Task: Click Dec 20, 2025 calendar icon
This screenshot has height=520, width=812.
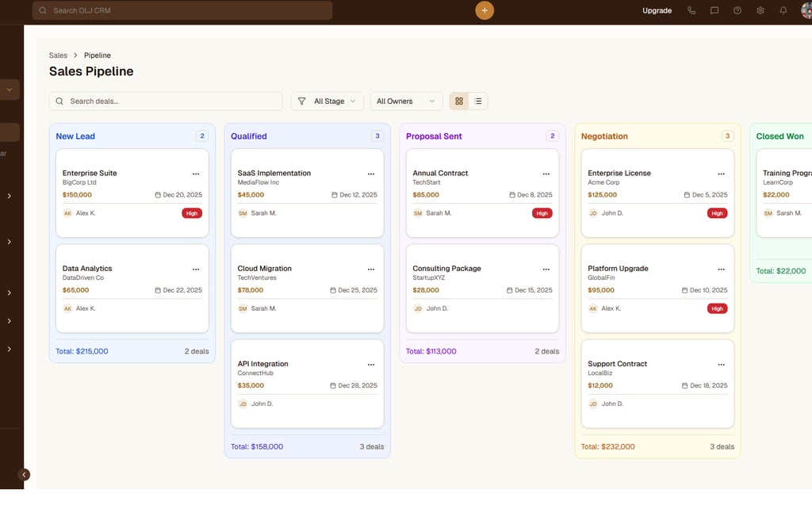Action: click(x=158, y=195)
